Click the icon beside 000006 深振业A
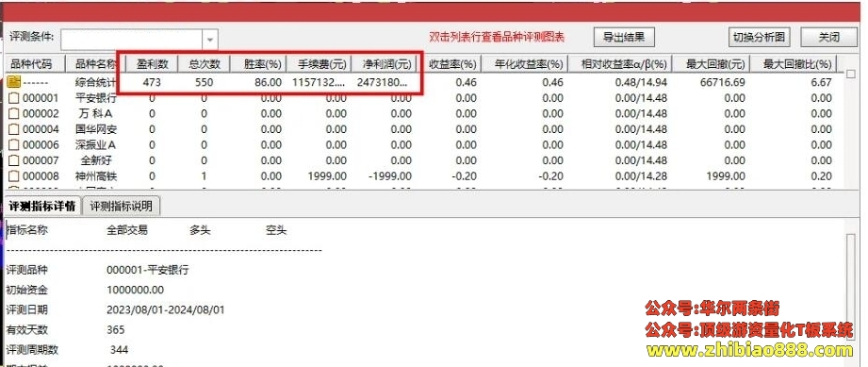Image resolution: width=868 pixels, height=367 pixels. pyautogui.click(x=14, y=145)
